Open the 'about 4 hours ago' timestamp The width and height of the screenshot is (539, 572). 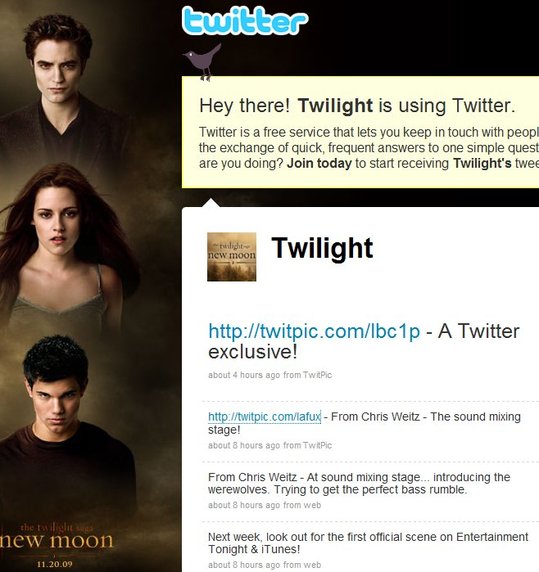click(x=244, y=375)
